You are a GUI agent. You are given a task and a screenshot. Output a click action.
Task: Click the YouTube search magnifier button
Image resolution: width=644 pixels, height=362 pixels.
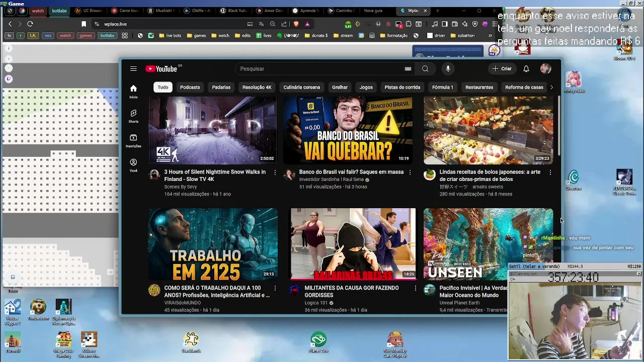tap(425, 69)
